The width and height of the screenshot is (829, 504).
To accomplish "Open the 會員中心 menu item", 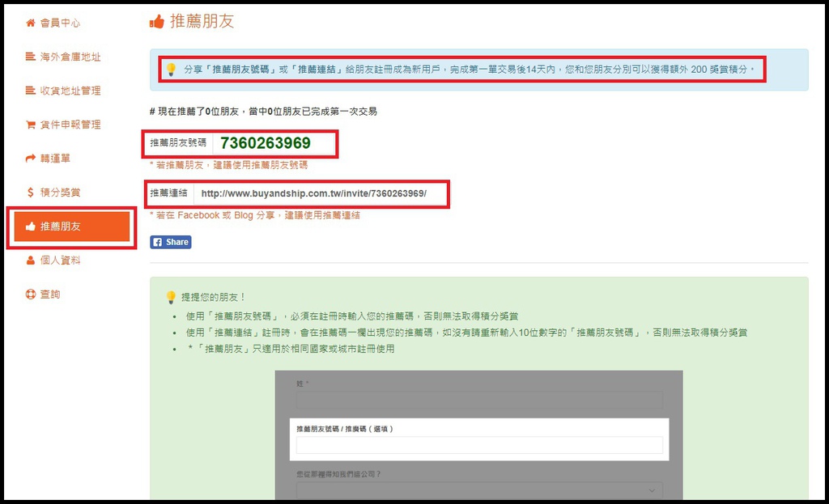I will tap(60, 23).
